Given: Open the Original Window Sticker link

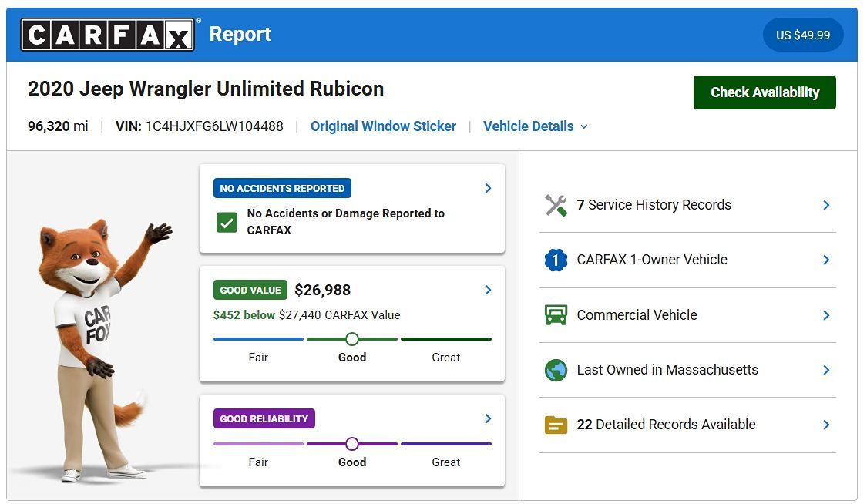Looking at the screenshot, I should pyautogui.click(x=383, y=126).
